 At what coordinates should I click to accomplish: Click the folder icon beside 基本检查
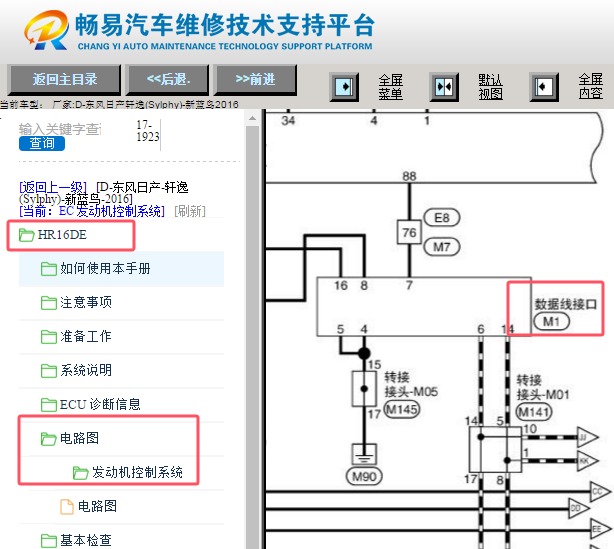(x=49, y=541)
